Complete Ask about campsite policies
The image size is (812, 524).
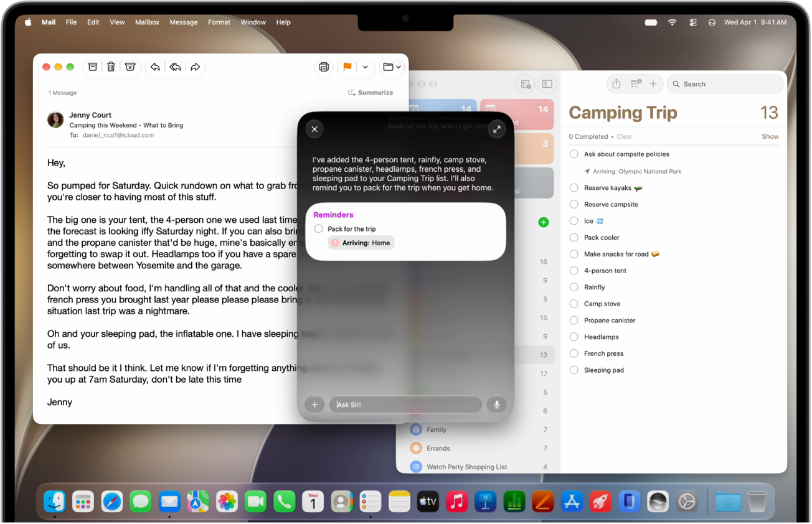(574, 154)
